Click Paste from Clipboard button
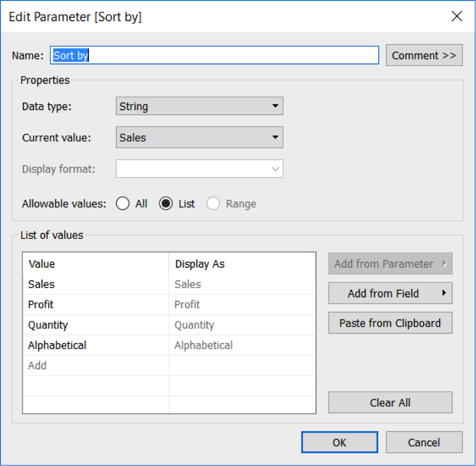 click(x=391, y=323)
